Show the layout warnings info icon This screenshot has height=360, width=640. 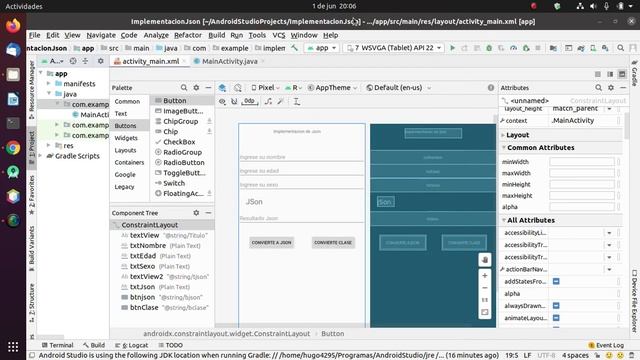click(x=491, y=88)
